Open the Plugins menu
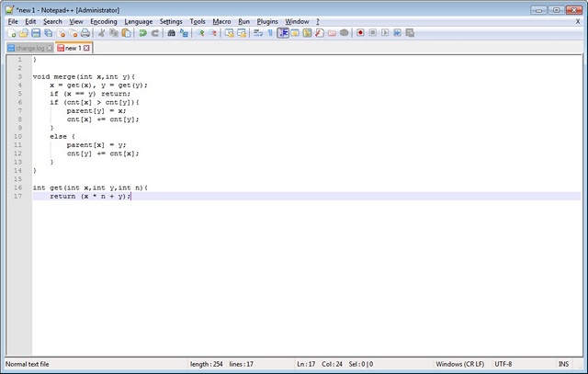 pos(267,22)
